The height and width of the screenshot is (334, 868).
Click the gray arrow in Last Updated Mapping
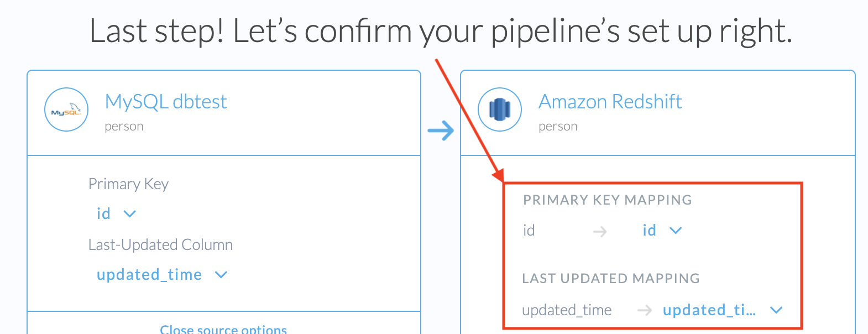click(644, 310)
